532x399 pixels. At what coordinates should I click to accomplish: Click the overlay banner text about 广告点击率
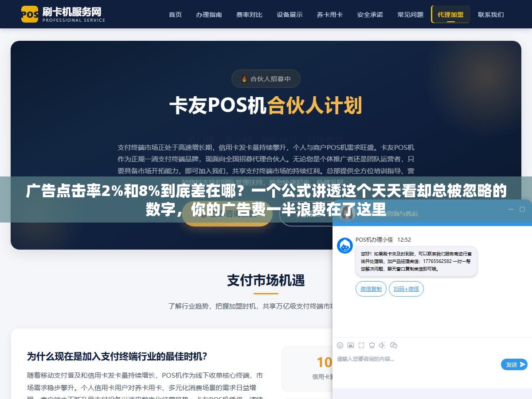point(266,200)
